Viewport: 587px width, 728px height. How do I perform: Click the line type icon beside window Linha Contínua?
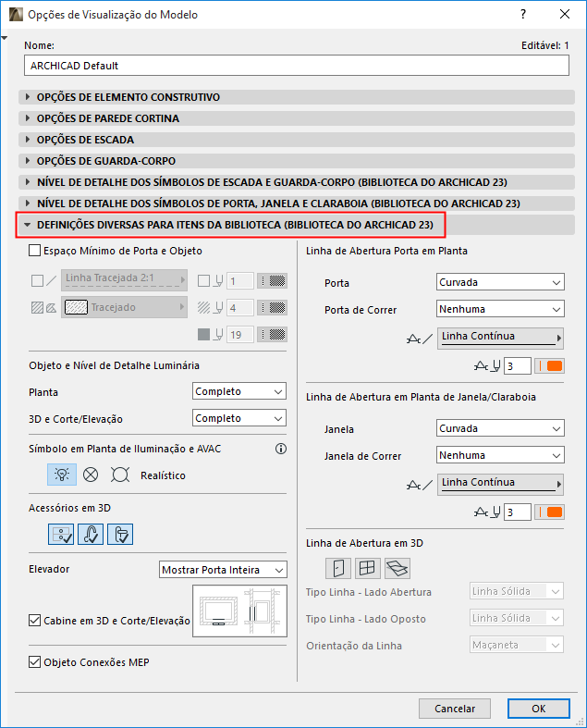[420, 485]
